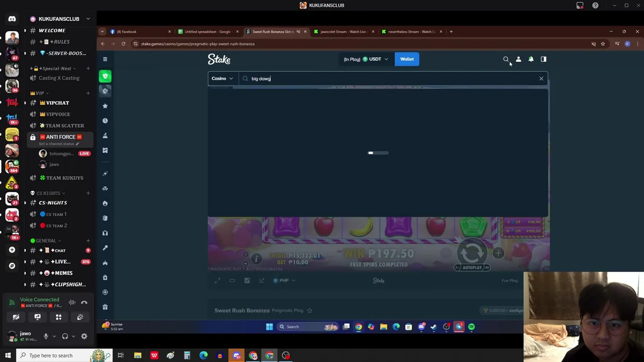Open Stake account profile icon
Viewport: 644px width, 362px height.
(x=518, y=59)
